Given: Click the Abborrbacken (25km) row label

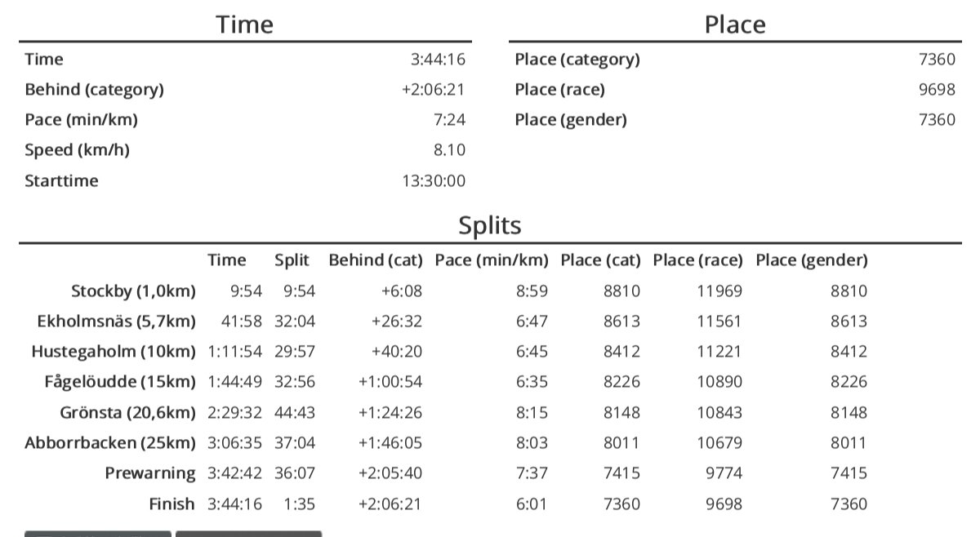Looking at the screenshot, I should (110, 443).
